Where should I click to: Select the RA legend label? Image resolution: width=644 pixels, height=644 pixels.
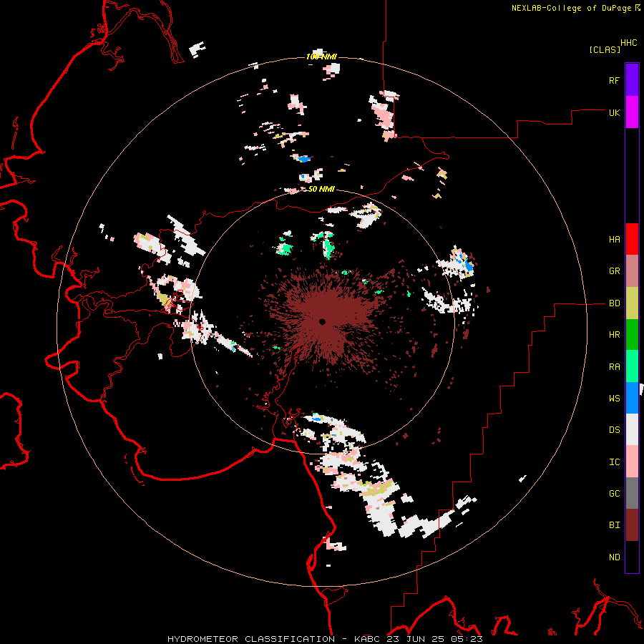coord(614,366)
